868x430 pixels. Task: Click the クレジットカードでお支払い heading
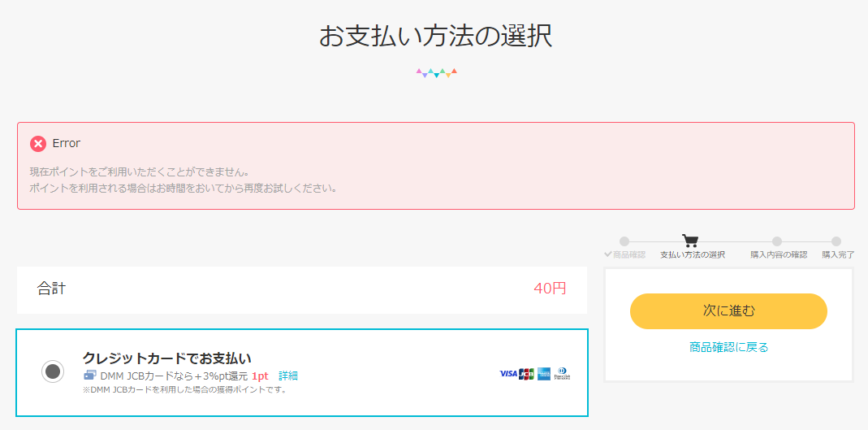(x=166, y=358)
